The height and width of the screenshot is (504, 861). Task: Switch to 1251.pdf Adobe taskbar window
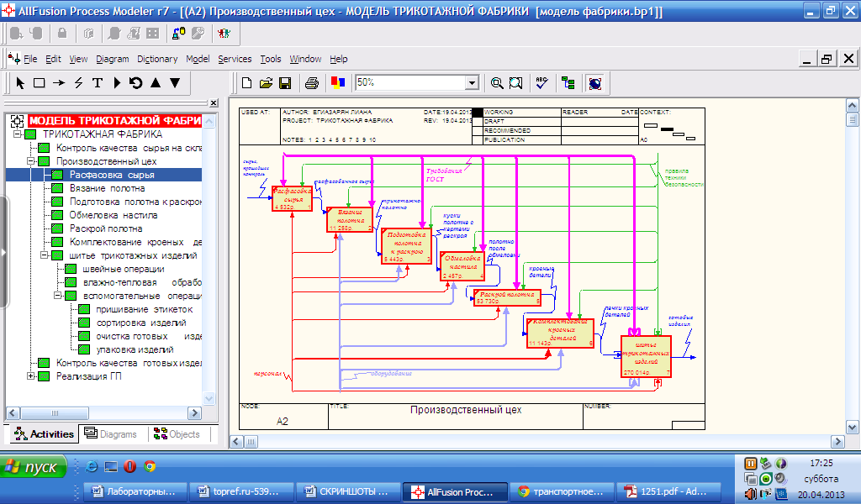[x=668, y=492]
